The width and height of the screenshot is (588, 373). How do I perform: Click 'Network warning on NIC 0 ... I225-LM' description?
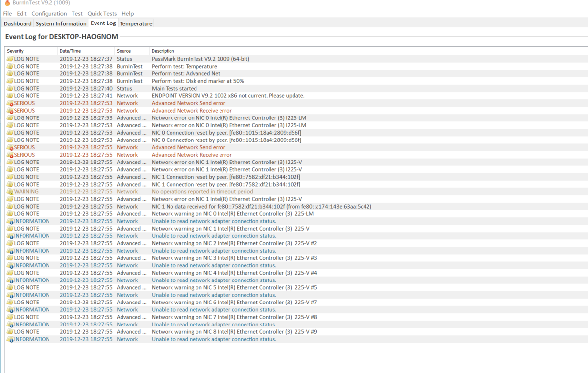[x=233, y=213]
